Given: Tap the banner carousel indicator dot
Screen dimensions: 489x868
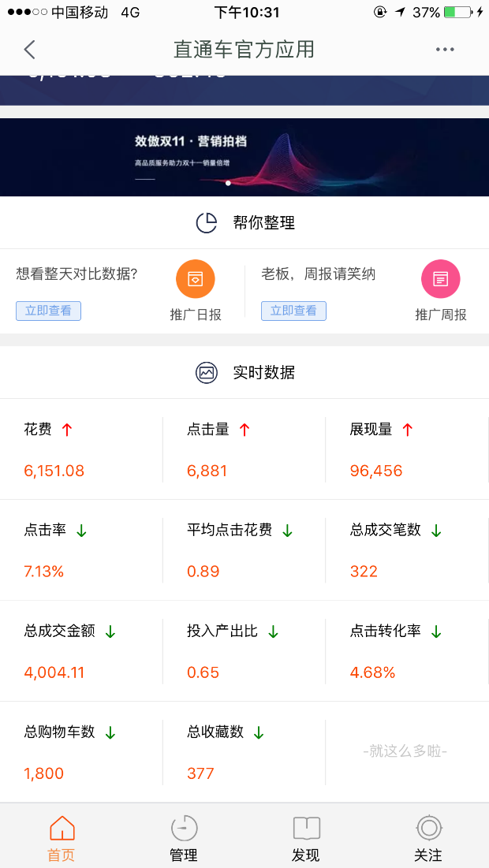Looking at the screenshot, I should point(228,183).
